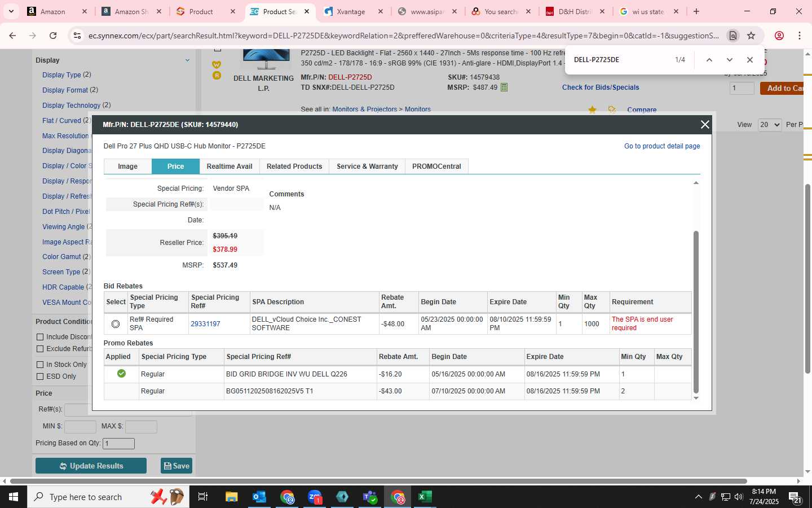Enable ESD Only filter
Screen dimensions: 812x508
40,376
